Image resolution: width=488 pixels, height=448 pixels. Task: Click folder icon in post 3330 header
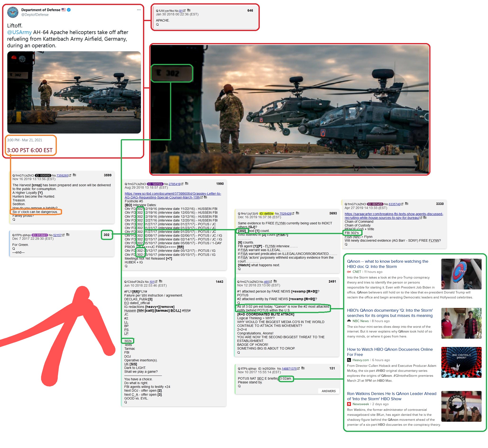tap(407, 204)
